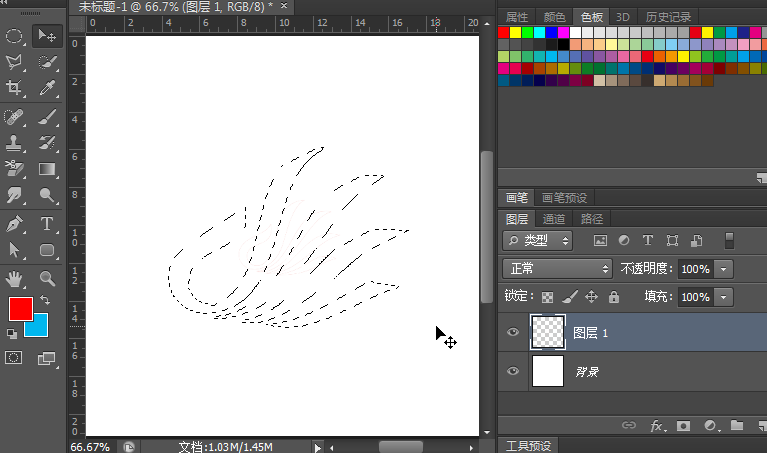
Task: Switch to the 通道 tab
Action: tap(554, 219)
